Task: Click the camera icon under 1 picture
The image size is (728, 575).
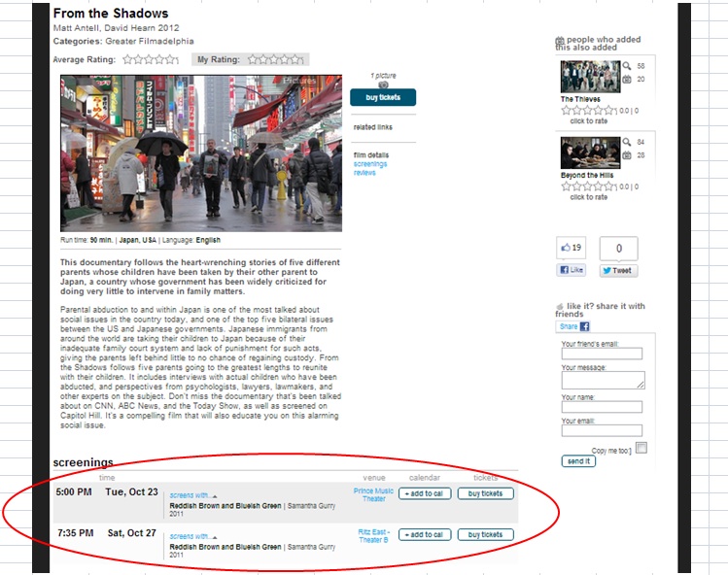Action: click(x=383, y=85)
